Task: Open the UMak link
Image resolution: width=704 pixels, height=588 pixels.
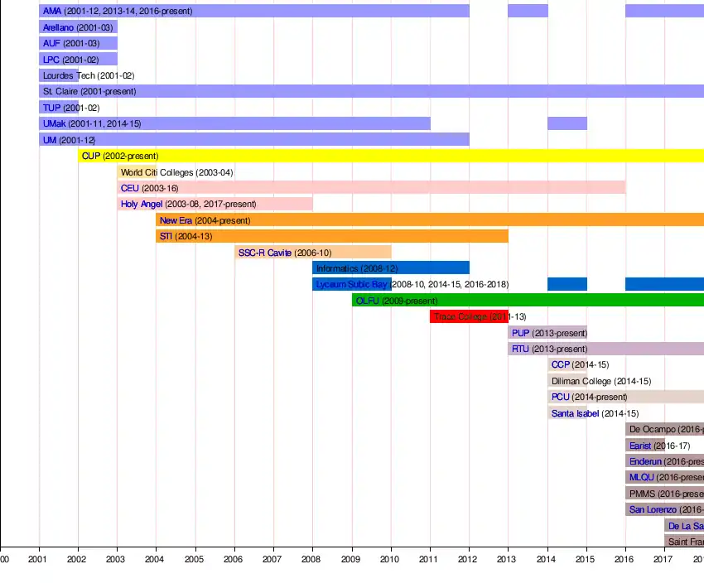Action: (54, 123)
